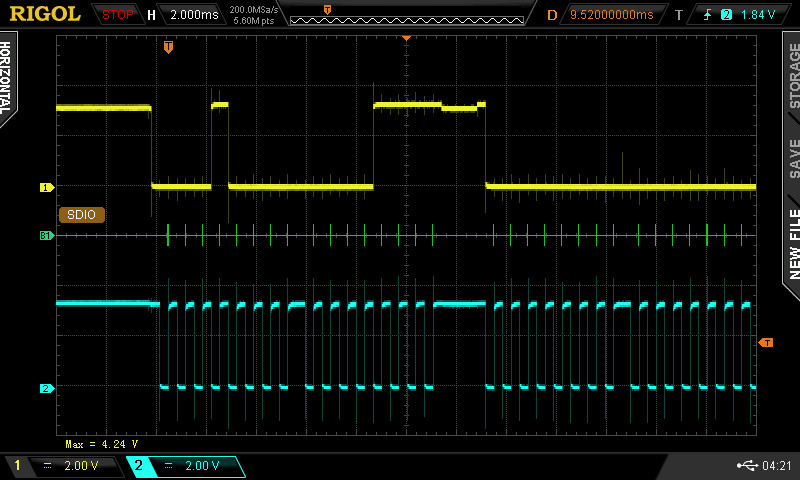Click the waveform memory overview bar
800x480 pixels.
[407, 20]
